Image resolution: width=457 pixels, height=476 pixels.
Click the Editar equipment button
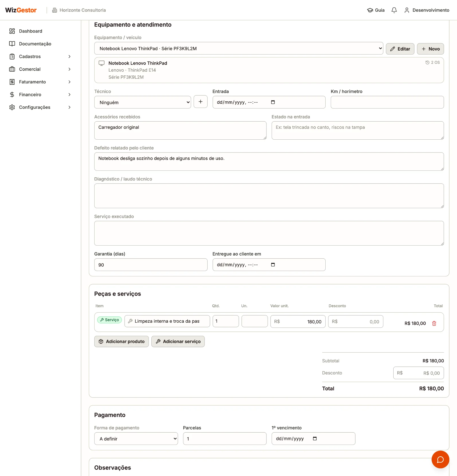click(x=400, y=49)
